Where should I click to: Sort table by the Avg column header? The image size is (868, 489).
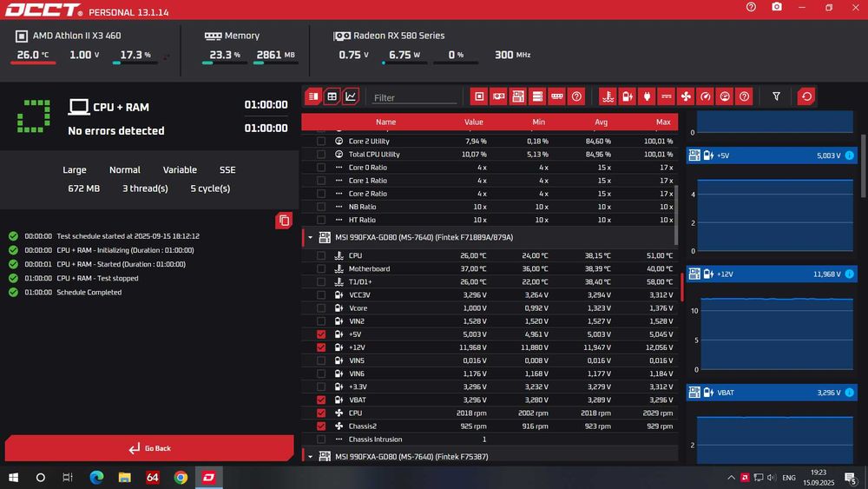pos(602,122)
